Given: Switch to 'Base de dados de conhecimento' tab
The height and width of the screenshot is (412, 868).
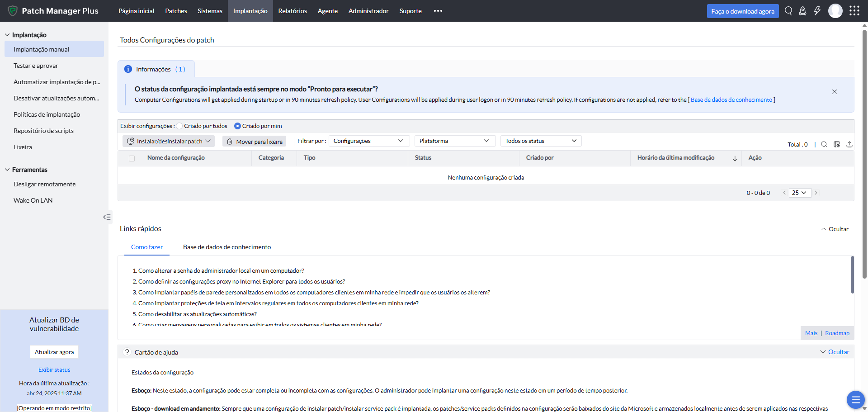Looking at the screenshot, I should click(227, 247).
